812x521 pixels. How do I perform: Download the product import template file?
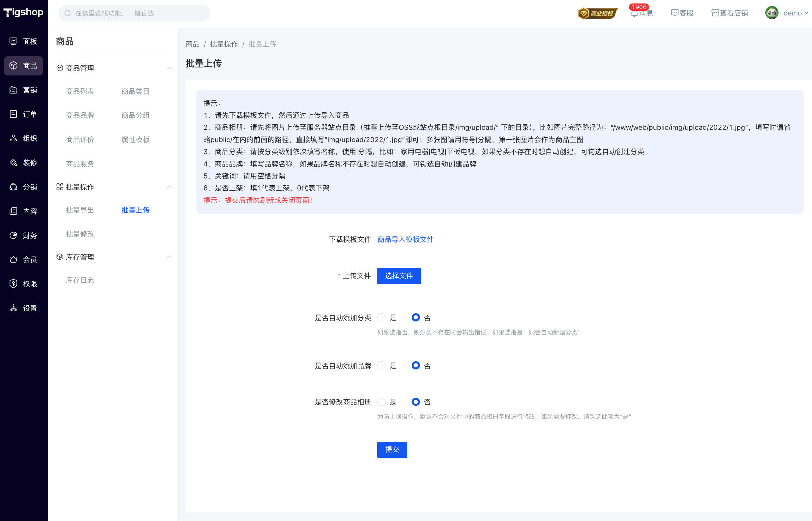point(405,240)
